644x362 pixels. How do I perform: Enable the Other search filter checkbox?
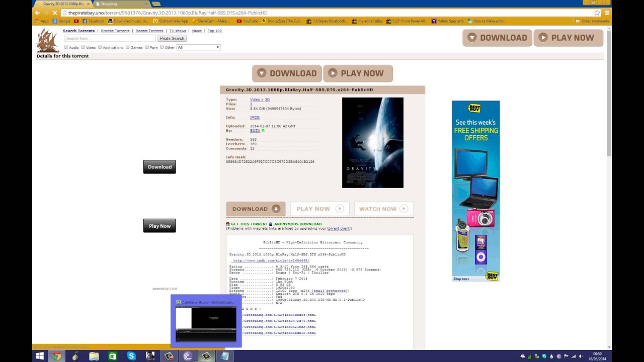click(x=162, y=47)
